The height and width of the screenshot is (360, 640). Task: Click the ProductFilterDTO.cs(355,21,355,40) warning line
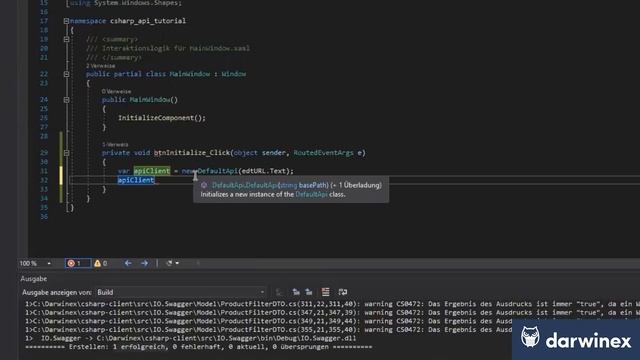[268, 330]
